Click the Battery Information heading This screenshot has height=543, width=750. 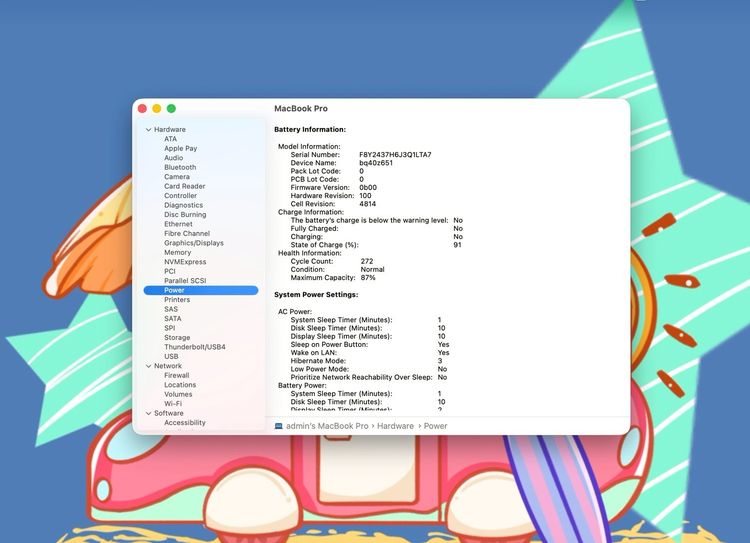(309, 130)
